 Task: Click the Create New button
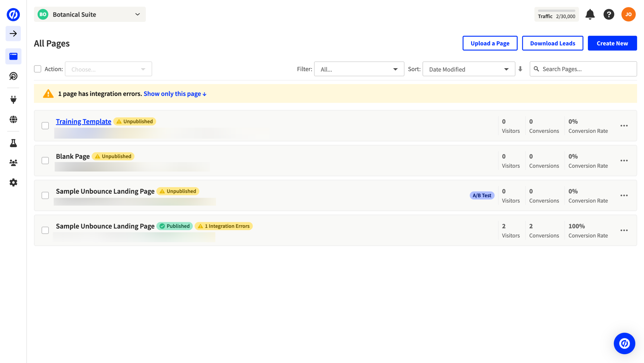click(612, 43)
